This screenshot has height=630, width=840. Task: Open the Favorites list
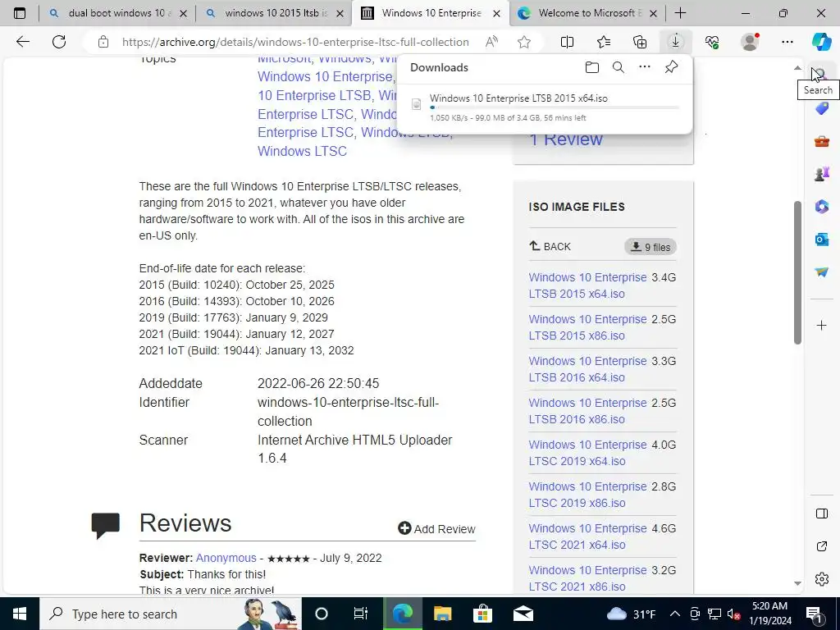604,42
